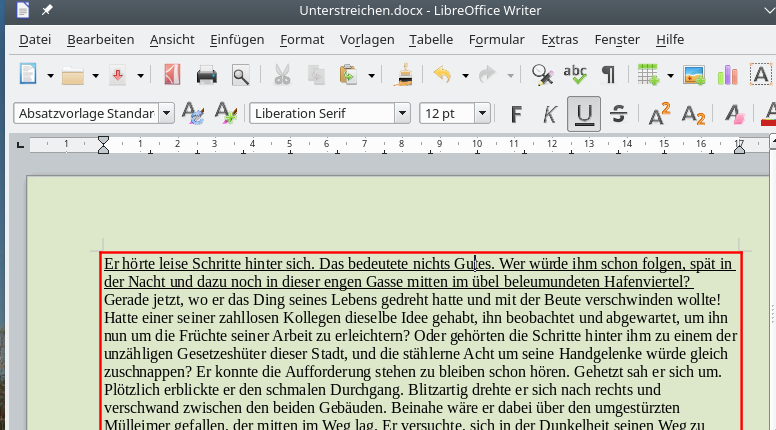Click the document icon in title bar
The image size is (776, 430).
coord(22,10)
